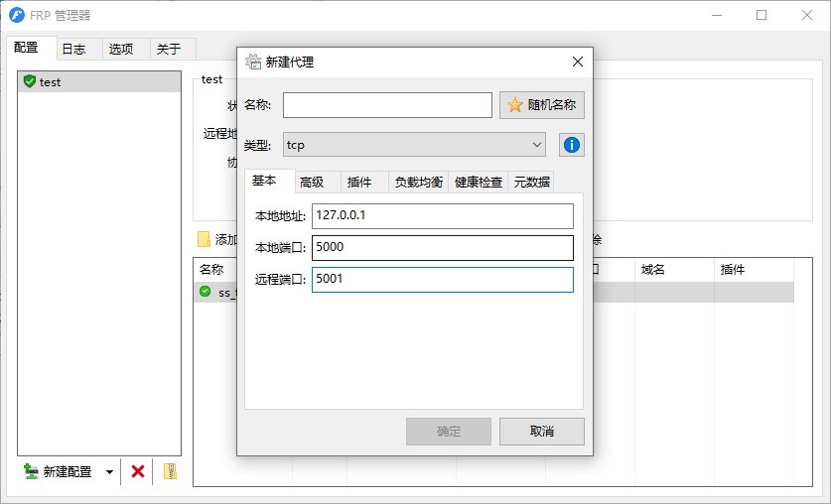Switch to the 高级 tab

pyautogui.click(x=312, y=182)
